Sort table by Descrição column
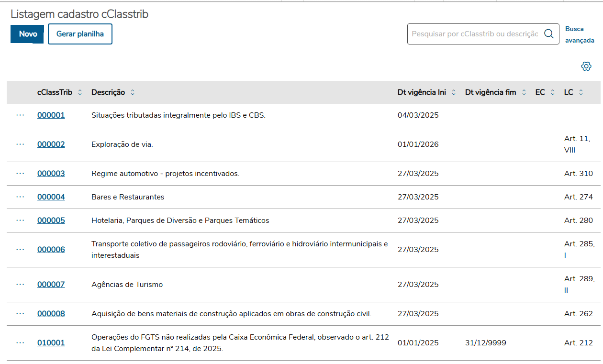The height and width of the screenshot is (364, 603). click(x=133, y=92)
